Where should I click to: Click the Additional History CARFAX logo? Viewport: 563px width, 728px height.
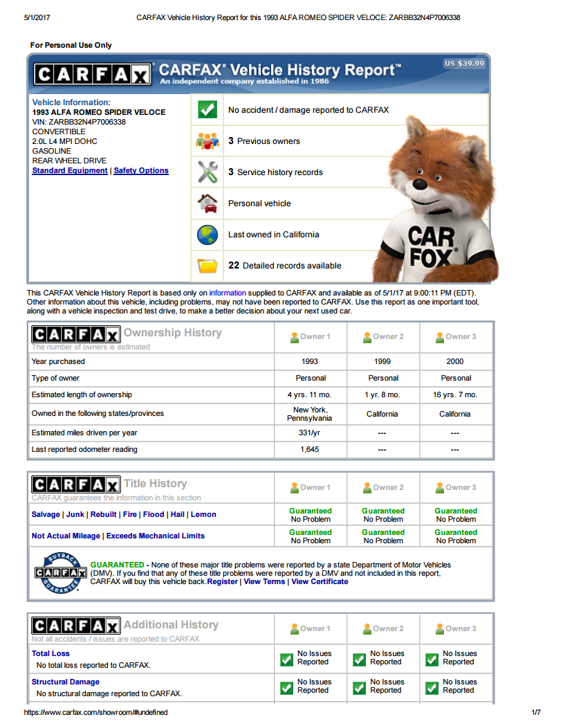click(x=75, y=626)
